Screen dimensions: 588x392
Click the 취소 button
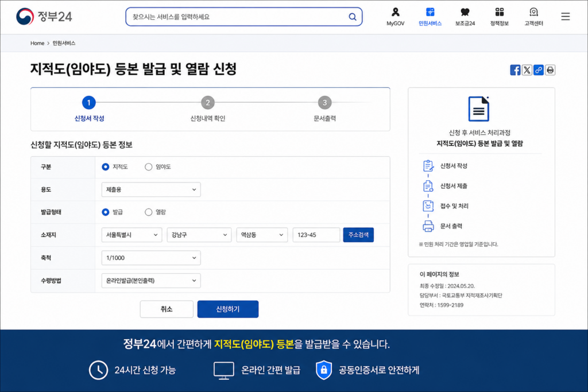click(x=167, y=309)
